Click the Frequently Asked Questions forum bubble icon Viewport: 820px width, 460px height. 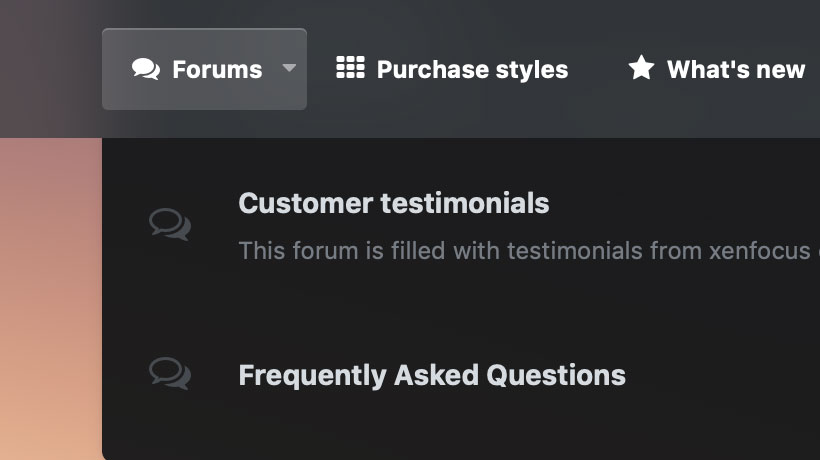coord(170,374)
